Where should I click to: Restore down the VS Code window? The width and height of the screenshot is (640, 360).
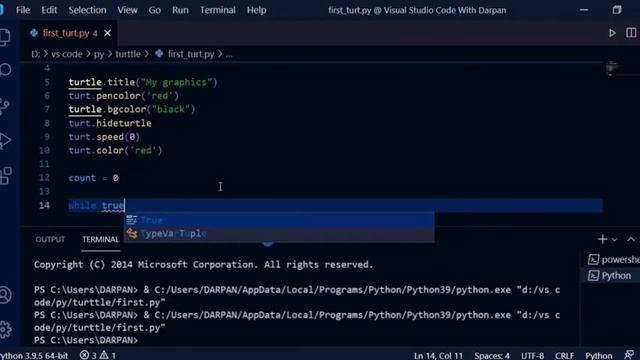click(x=617, y=10)
